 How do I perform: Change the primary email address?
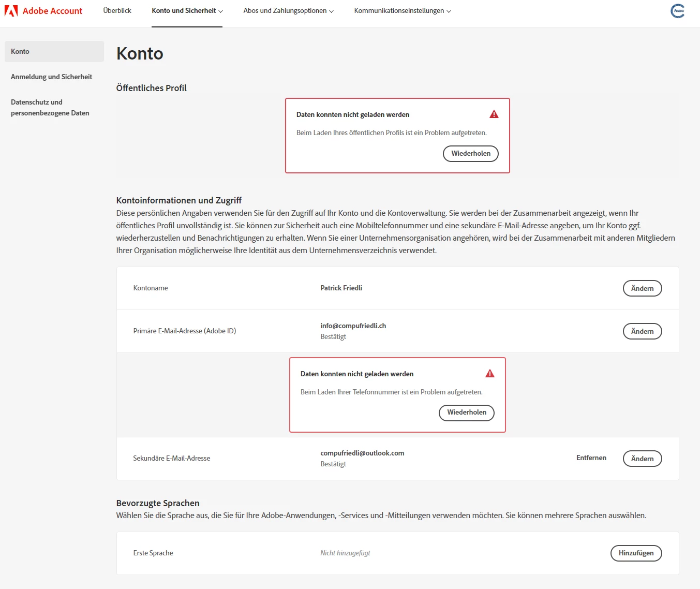point(643,331)
